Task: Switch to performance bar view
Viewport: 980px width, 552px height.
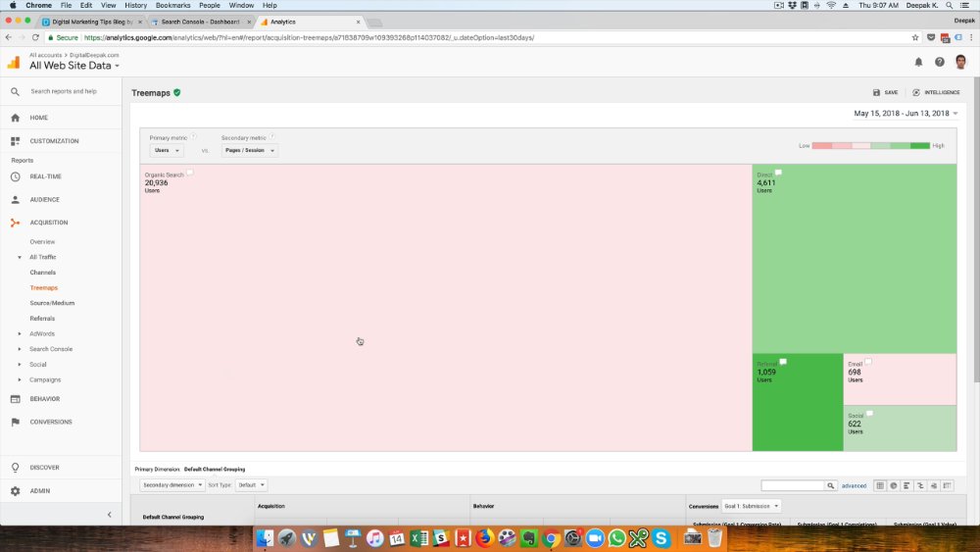Action: 906,485
